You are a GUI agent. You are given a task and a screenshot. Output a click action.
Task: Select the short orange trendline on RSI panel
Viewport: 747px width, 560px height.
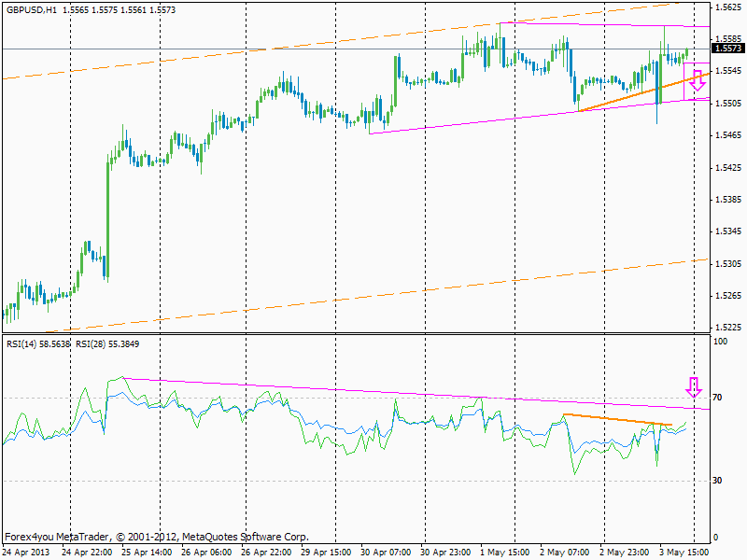click(x=617, y=419)
